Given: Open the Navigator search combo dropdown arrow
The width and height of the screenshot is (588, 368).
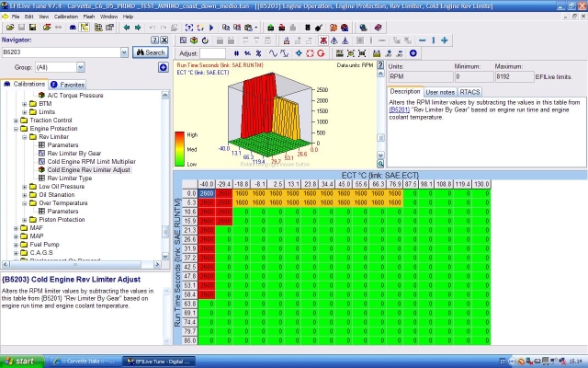Looking at the screenshot, I should pyautogui.click(x=125, y=52).
